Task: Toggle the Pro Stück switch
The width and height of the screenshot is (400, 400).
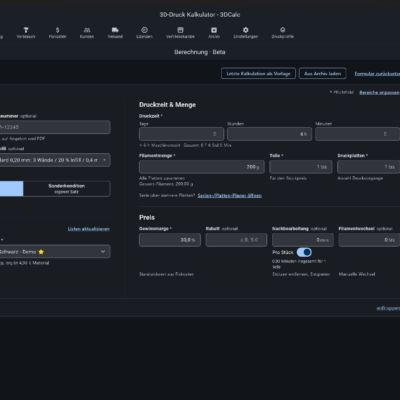Action: point(304,252)
